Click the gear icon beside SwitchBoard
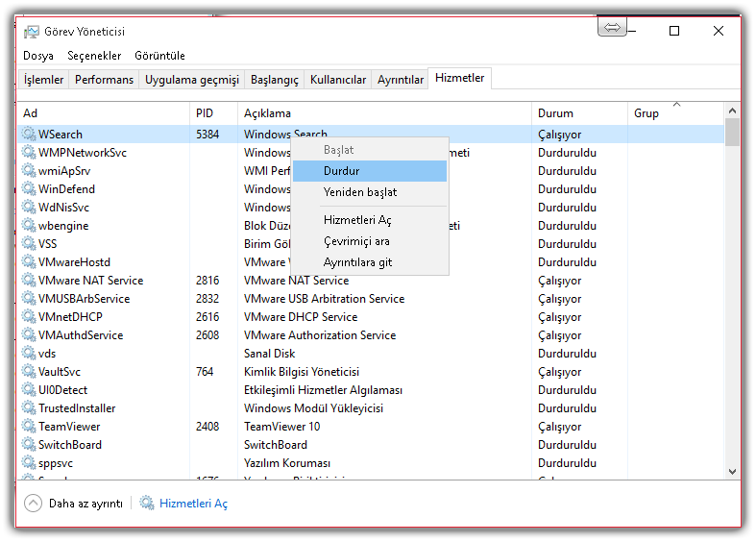This screenshot has width=756, height=542. click(29, 445)
